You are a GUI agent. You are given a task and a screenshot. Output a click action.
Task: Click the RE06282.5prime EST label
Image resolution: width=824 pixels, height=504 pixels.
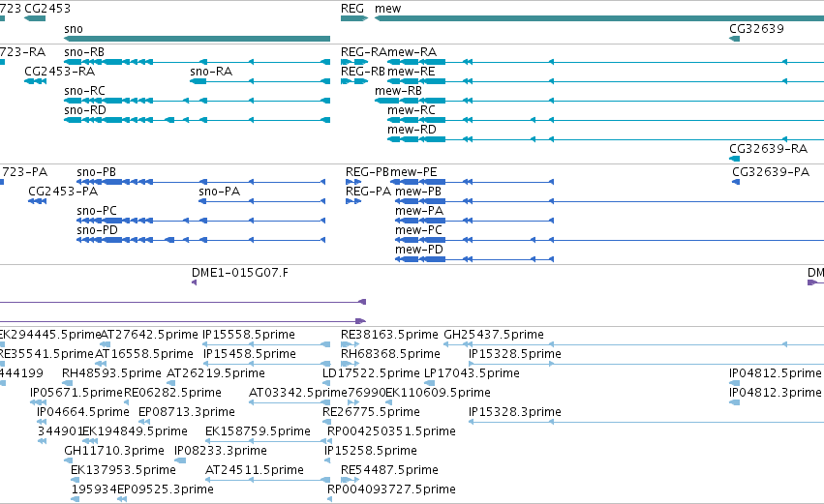tap(173, 393)
